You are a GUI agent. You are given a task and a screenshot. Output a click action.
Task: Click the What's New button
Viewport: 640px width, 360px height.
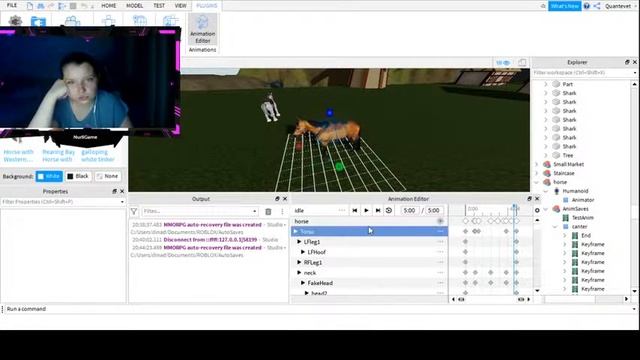click(x=564, y=6)
